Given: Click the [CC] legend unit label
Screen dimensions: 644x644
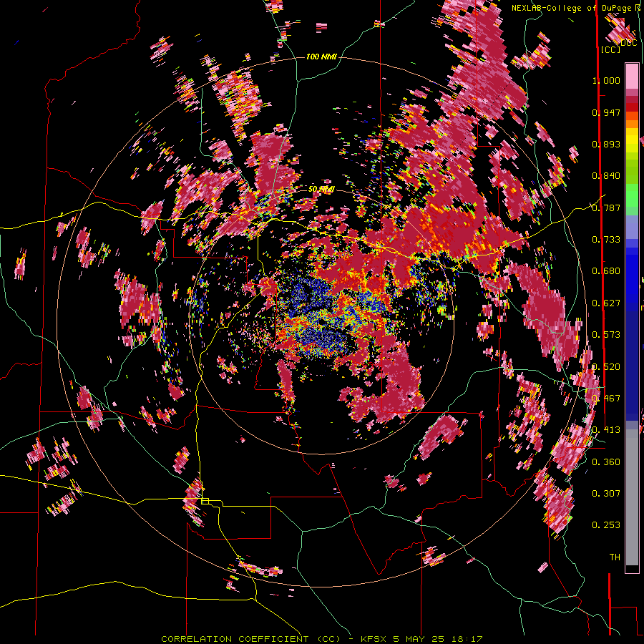Looking at the screenshot, I should pyautogui.click(x=610, y=49).
